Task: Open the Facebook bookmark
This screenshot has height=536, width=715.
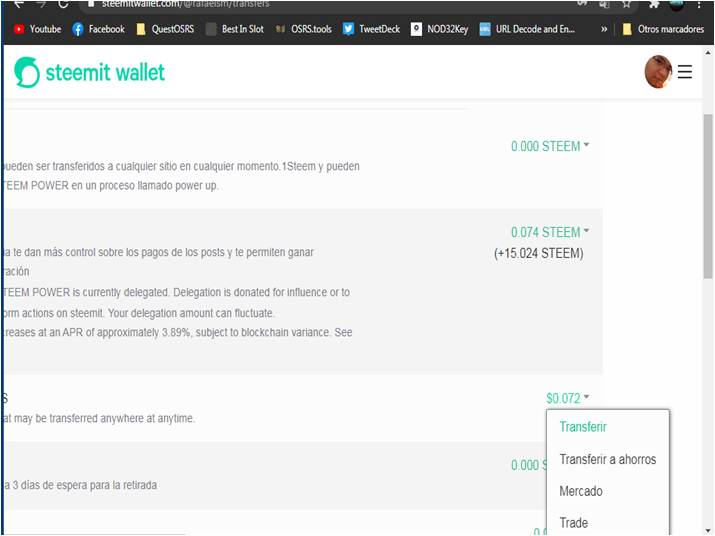Action: tap(98, 29)
